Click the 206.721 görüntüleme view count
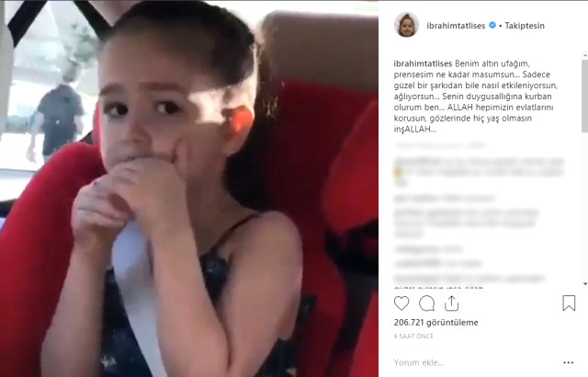Screen dimensions: 588x377 point(435,322)
